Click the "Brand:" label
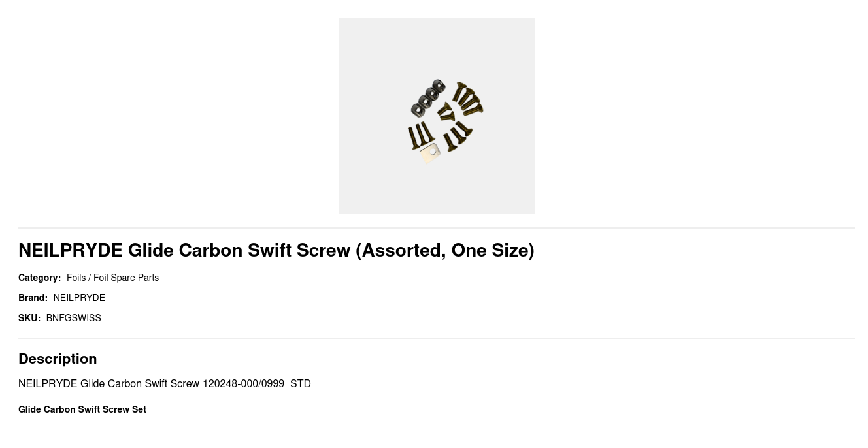Viewport: 868px width, 448px height. [33, 298]
